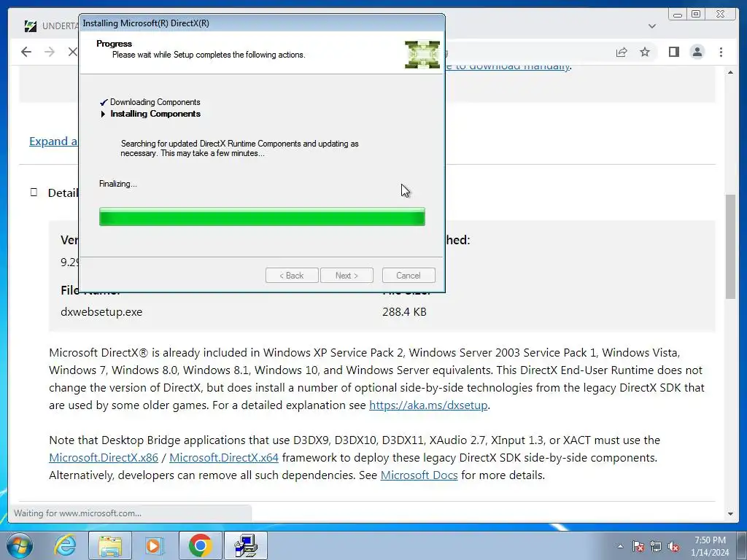Click the Chrome tab favicon
The width and height of the screenshot is (747, 560).
tap(31, 26)
